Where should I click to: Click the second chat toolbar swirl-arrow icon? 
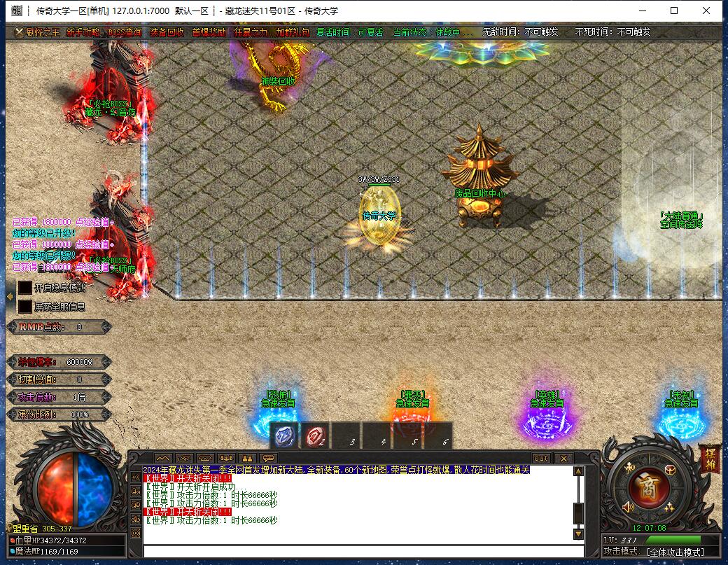click(184, 458)
